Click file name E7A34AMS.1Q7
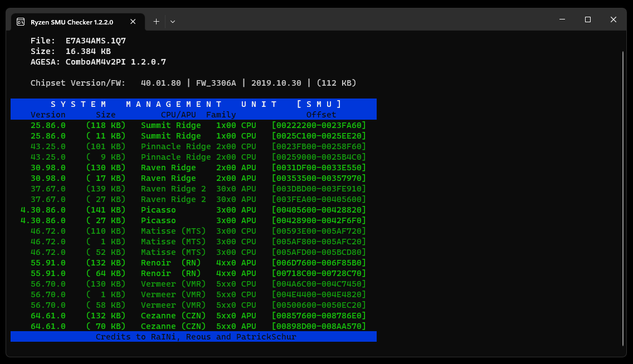Image resolution: width=633 pixels, height=364 pixels. (96, 41)
